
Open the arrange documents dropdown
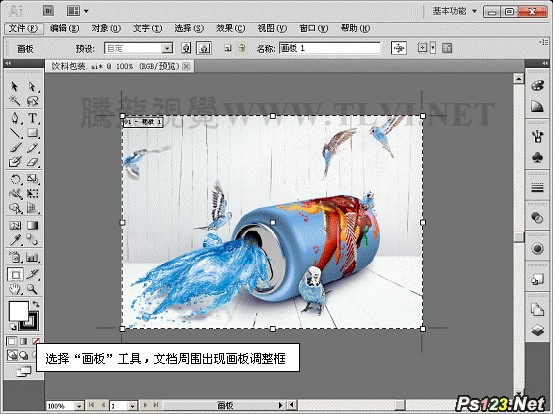77,11
